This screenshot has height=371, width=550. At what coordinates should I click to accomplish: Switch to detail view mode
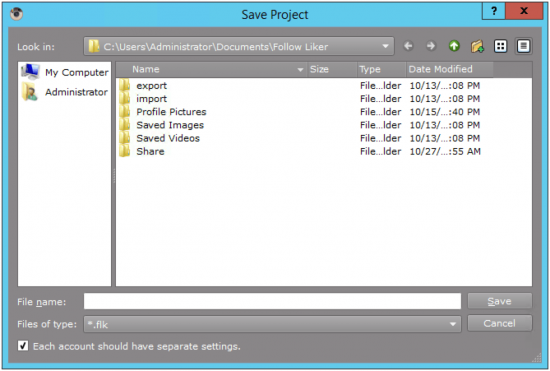[523, 46]
